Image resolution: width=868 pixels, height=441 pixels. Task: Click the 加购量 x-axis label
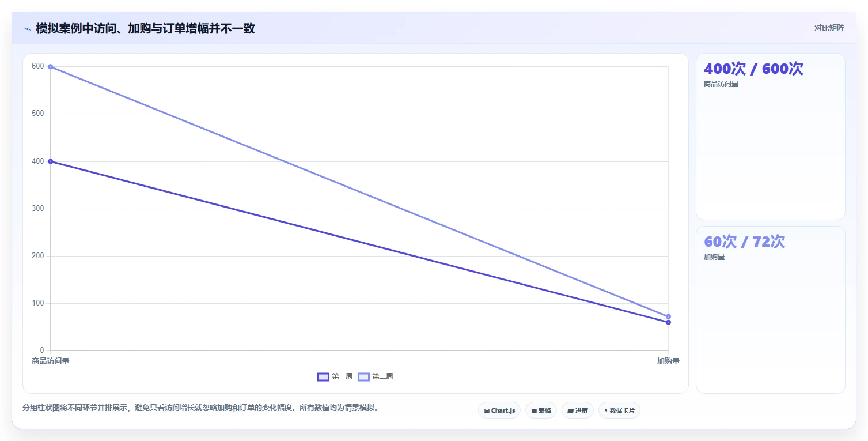coord(668,361)
